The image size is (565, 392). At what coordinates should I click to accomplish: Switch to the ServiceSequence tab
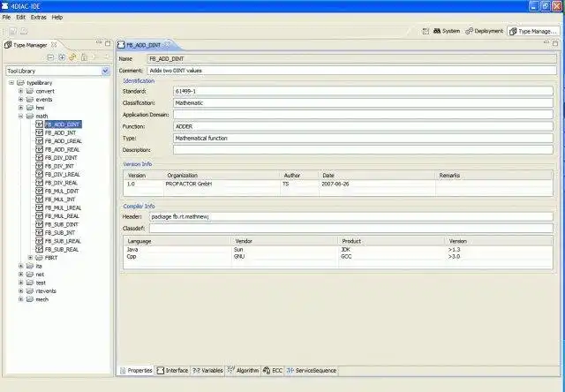(x=312, y=371)
